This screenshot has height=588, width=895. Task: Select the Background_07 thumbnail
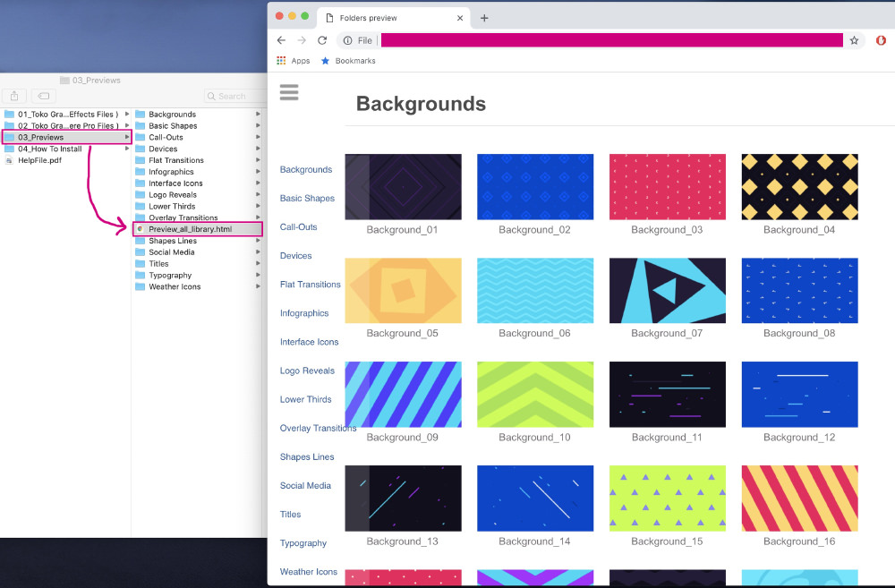pos(667,291)
